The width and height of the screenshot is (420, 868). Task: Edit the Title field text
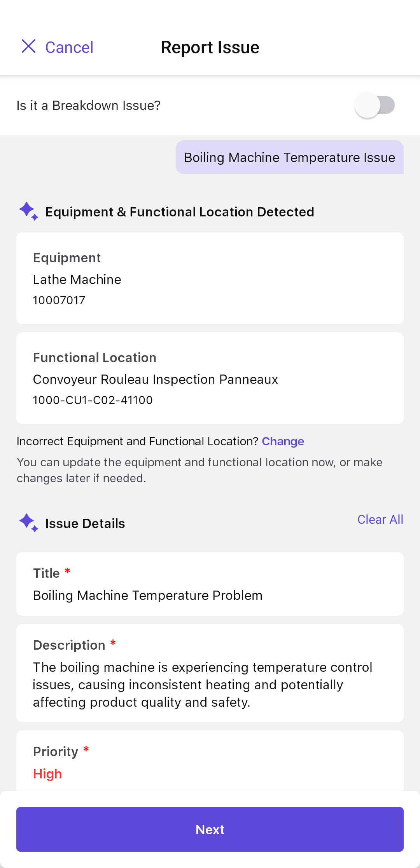coord(210,584)
